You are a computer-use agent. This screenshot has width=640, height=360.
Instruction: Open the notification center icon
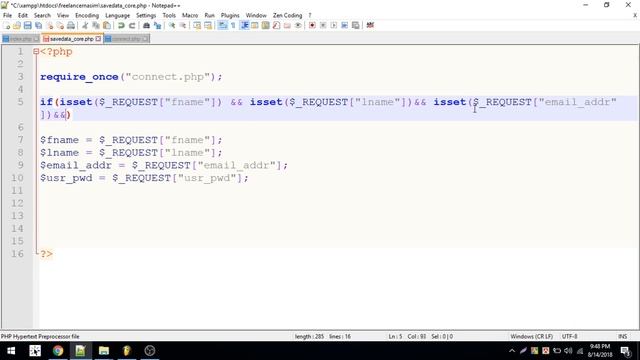(x=626, y=351)
